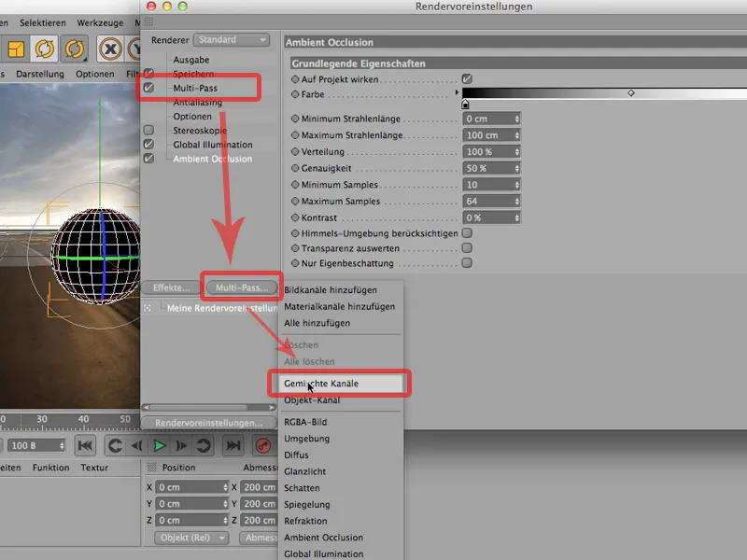The height and width of the screenshot is (560, 747).
Task: Uncheck Auf Projekt wirken
Action: (467, 79)
